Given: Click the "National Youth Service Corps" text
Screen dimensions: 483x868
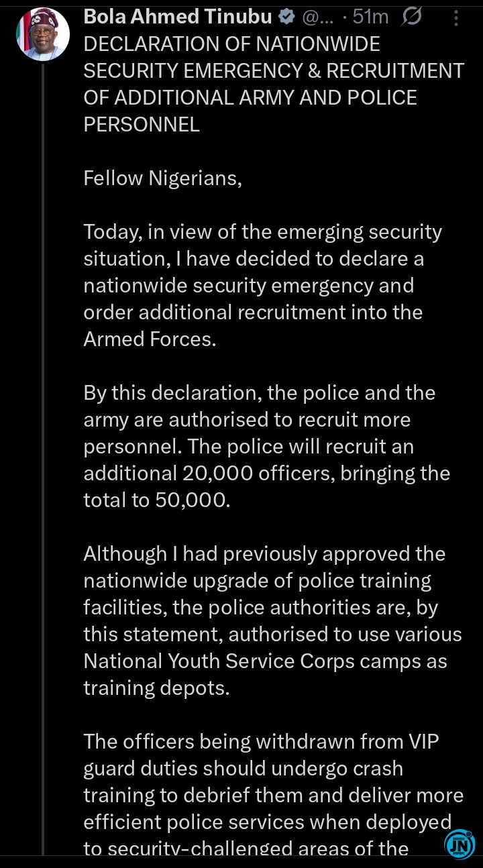Looking at the screenshot, I should tap(219, 661).
